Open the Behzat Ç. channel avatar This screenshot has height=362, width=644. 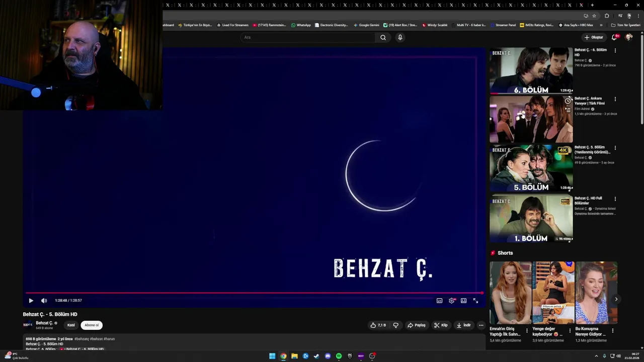point(28,325)
